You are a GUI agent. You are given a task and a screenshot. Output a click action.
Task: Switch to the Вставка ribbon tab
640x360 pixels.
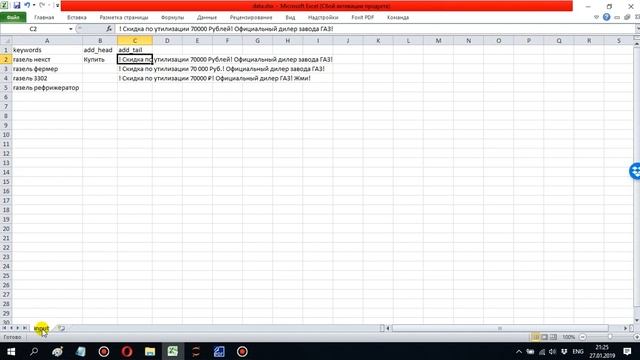[x=77, y=18]
